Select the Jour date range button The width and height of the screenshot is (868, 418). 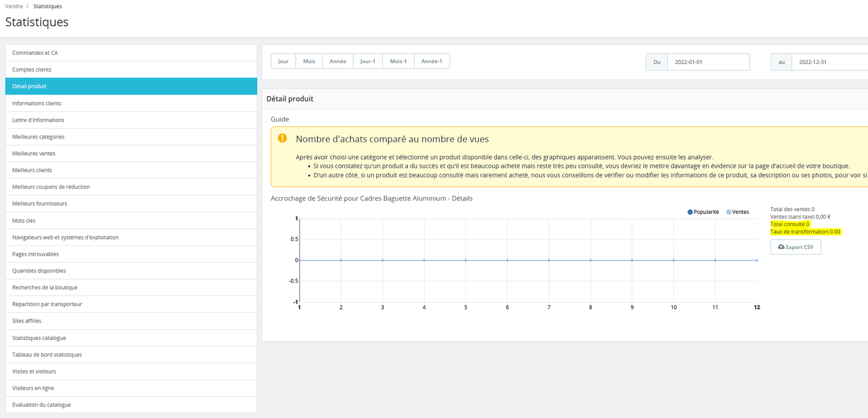(x=283, y=61)
